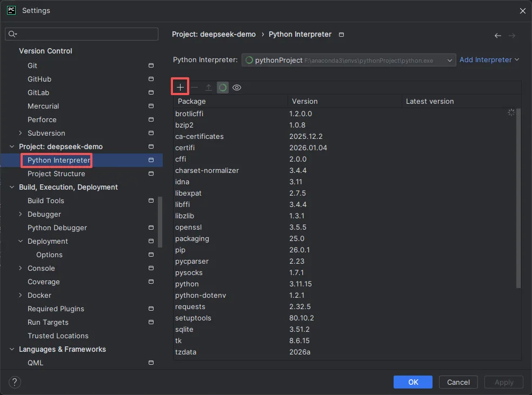Screen dimensions: 532x395
Task: Click the project-level icon on Git row
Action: click(151, 65)
